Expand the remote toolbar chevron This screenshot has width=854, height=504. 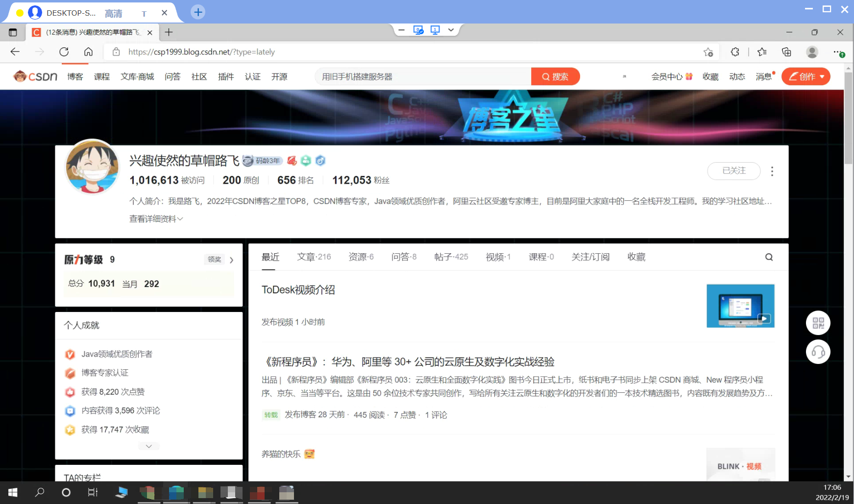pos(451,30)
